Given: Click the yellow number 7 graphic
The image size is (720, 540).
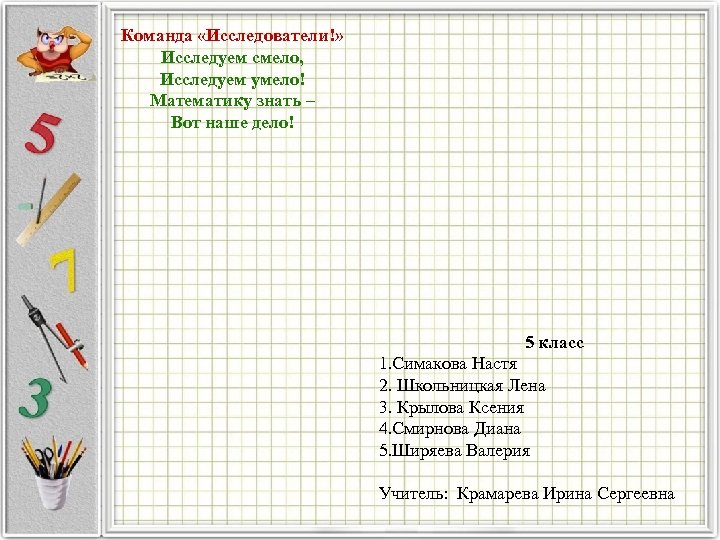Looking at the screenshot, I should [x=64, y=270].
